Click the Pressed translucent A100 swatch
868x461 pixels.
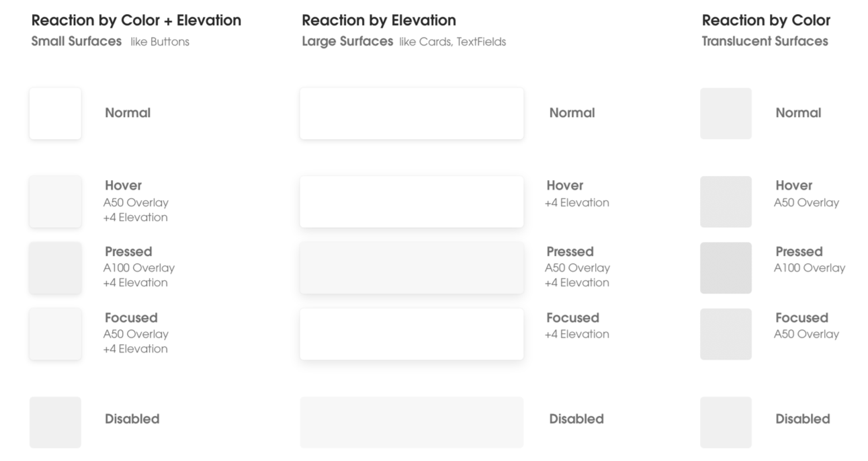point(726,267)
